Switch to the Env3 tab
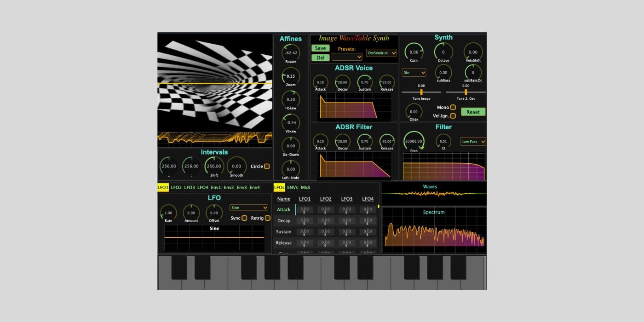The image size is (644, 322). point(241,187)
